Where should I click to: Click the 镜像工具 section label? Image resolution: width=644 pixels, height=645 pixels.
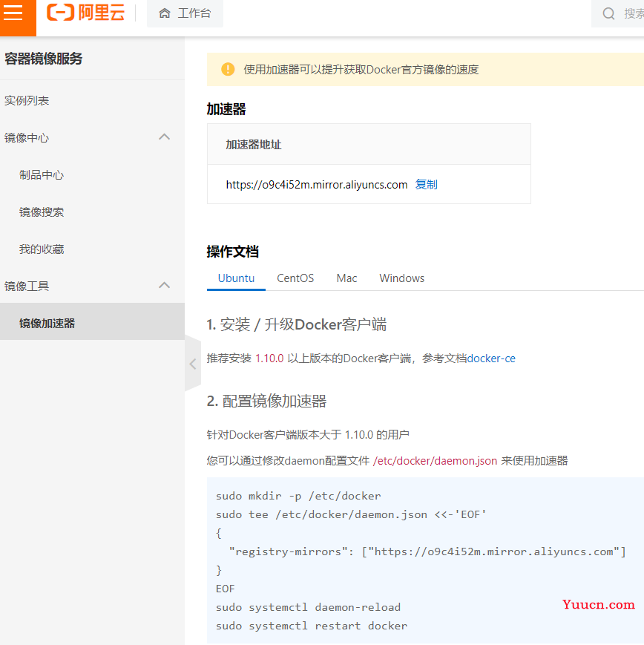tap(27, 287)
